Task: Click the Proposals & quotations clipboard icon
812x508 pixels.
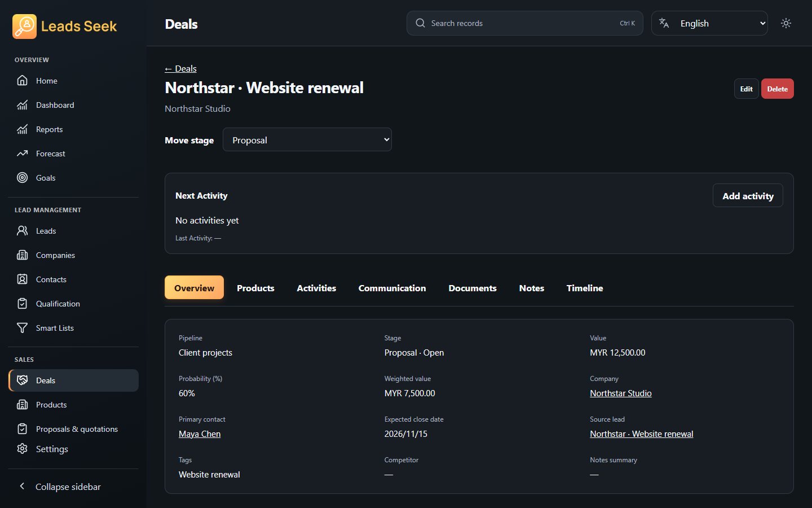Action: (22, 429)
